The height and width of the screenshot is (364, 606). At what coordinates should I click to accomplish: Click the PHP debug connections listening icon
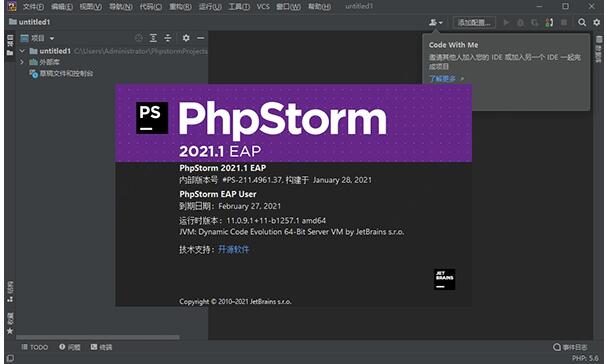pyautogui.click(x=549, y=22)
